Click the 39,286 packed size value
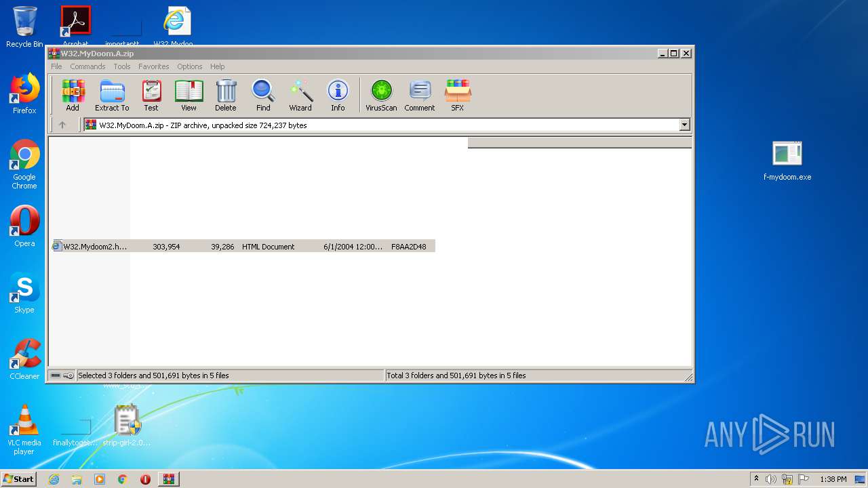This screenshot has height=488, width=868. 222,247
